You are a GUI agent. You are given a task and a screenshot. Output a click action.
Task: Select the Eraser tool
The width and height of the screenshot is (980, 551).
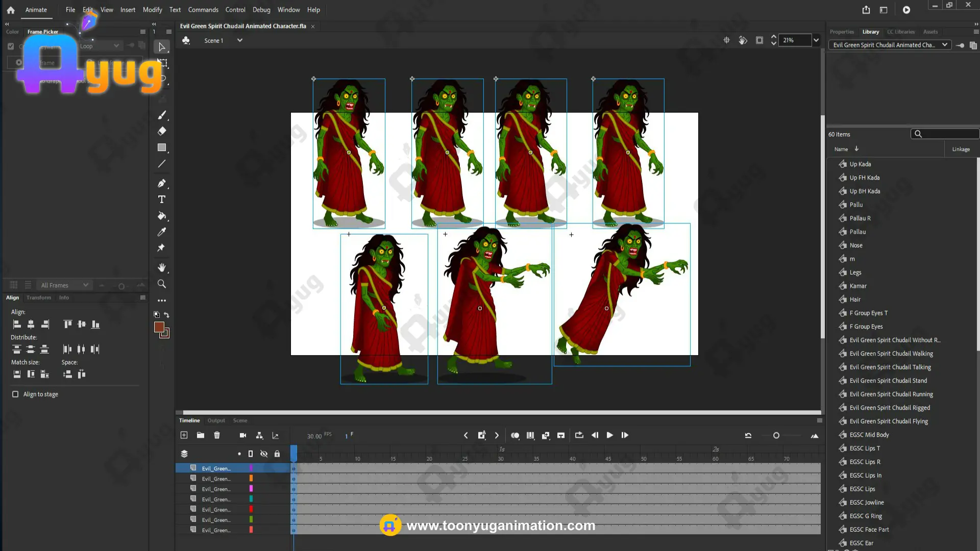pyautogui.click(x=162, y=131)
